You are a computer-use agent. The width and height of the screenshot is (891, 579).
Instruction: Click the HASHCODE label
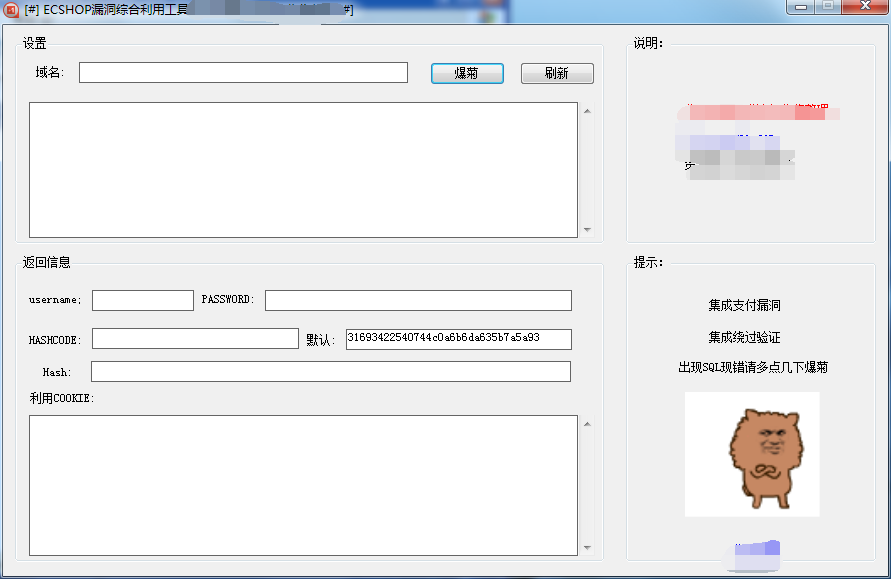(55, 340)
